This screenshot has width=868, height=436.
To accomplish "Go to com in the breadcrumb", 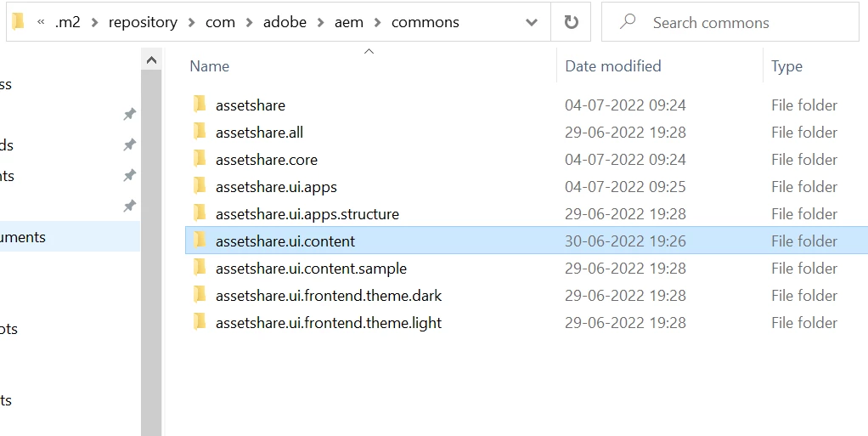I will [x=220, y=22].
